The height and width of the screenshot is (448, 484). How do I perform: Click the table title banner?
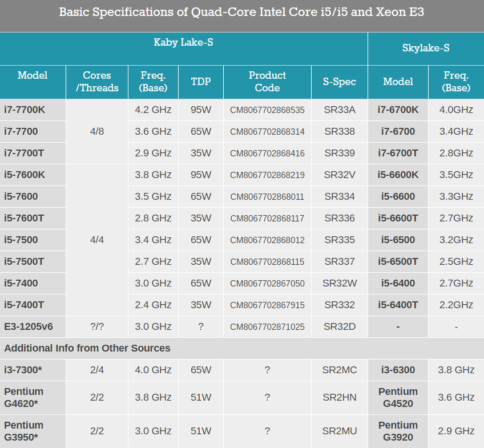pyautogui.click(x=242, y=16)
